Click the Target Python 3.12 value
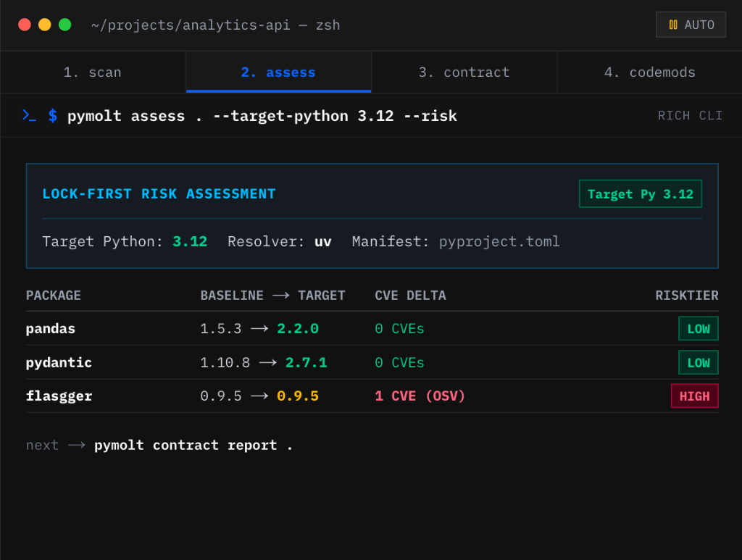The image size is (742, 560). [x=190, y=242]
